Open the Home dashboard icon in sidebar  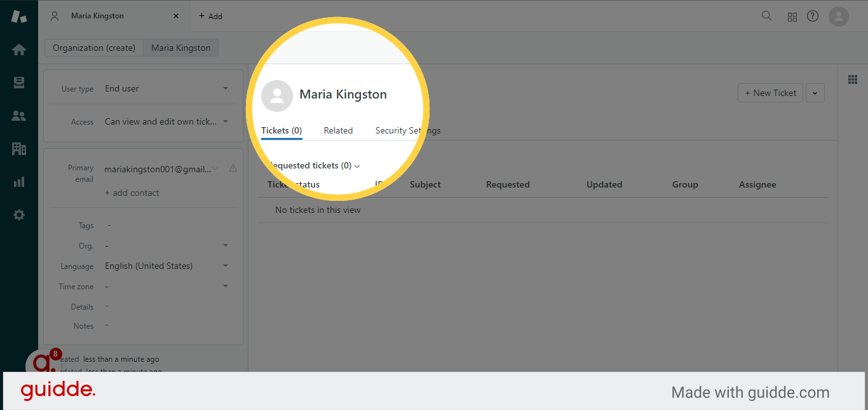(x=18, y=49)
